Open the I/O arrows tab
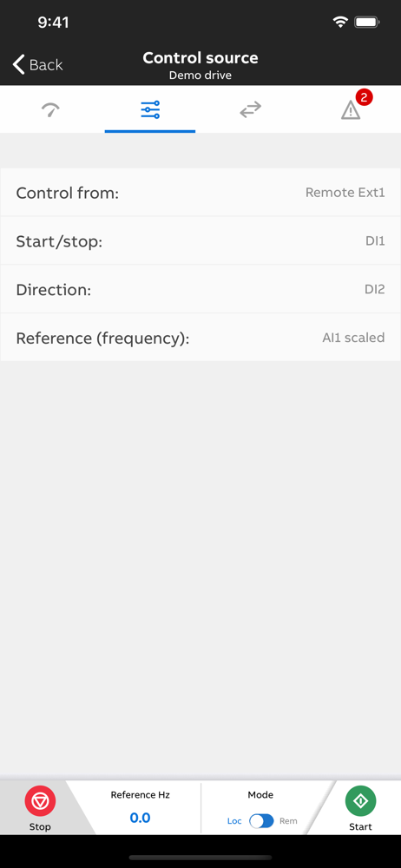The height and width of the screenshot is (868, 401). [x=250, y=109]
